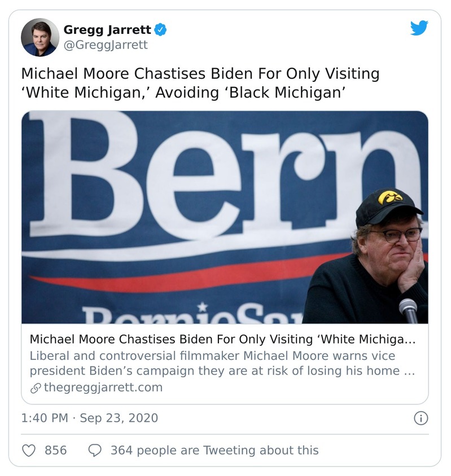The image size is (451, 476).
Task: Click the tweet text about Michael Moore
Action: (200, 82)
